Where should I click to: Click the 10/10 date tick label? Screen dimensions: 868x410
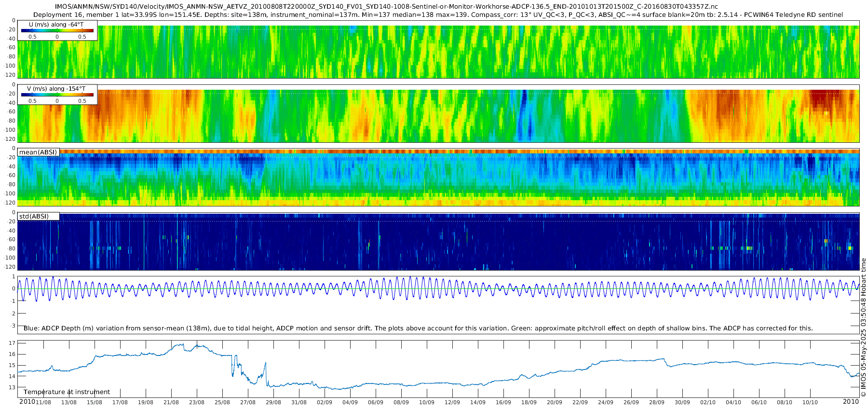(810, 402)
